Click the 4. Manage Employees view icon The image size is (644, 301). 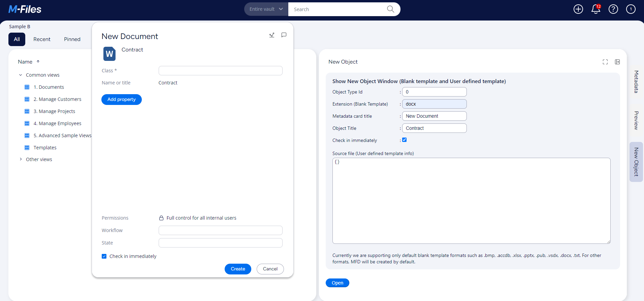tap(27, 123)
